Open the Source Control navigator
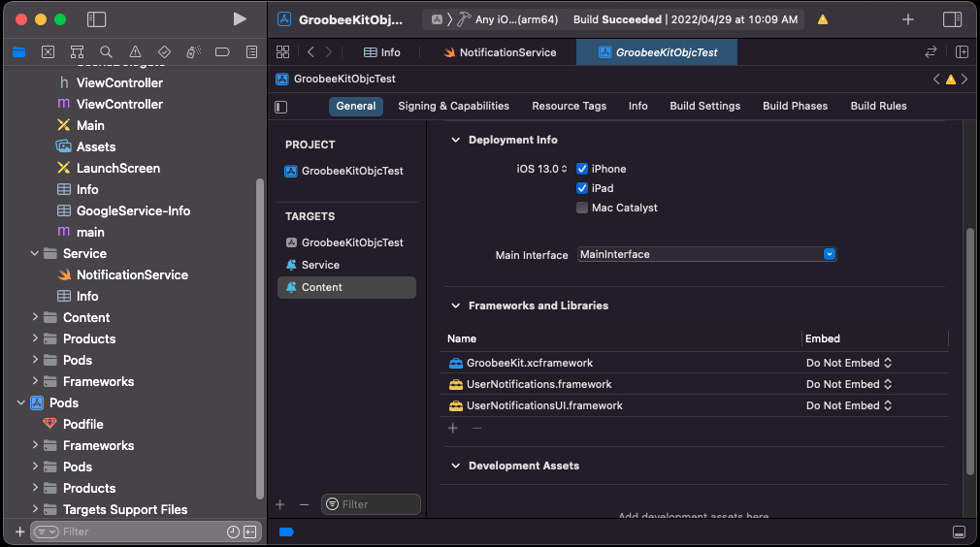This screenshot has width=980, height=547. [x=49, y=51]
